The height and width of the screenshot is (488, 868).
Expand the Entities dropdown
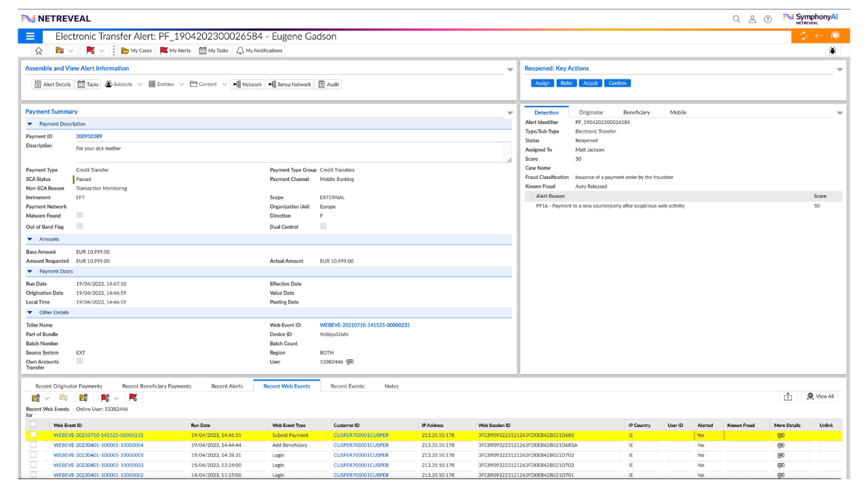181,85
